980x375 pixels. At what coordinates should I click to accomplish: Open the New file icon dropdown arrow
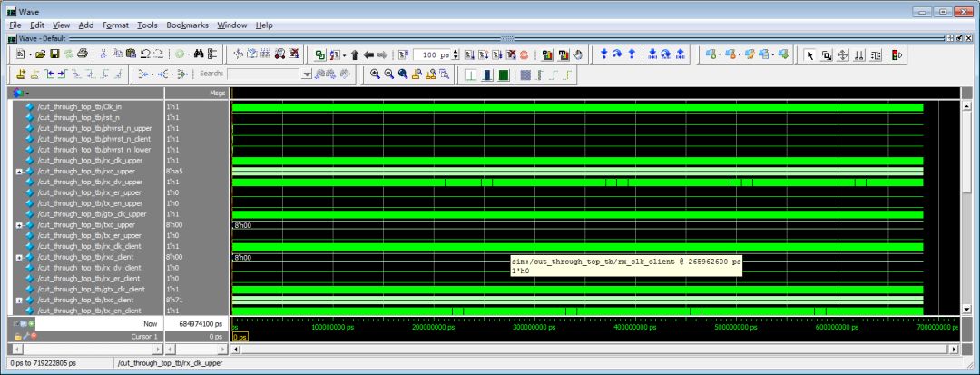pyautogui.click(x=29, y=55)
